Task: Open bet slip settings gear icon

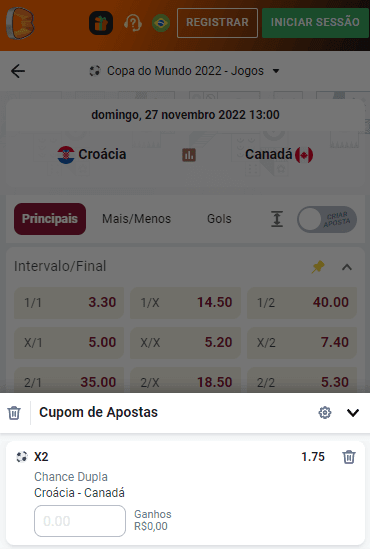Action: (x=325, y=413)
